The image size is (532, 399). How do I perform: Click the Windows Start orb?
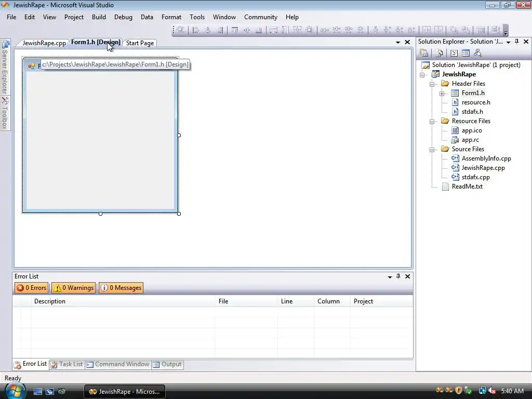point(15,391)
